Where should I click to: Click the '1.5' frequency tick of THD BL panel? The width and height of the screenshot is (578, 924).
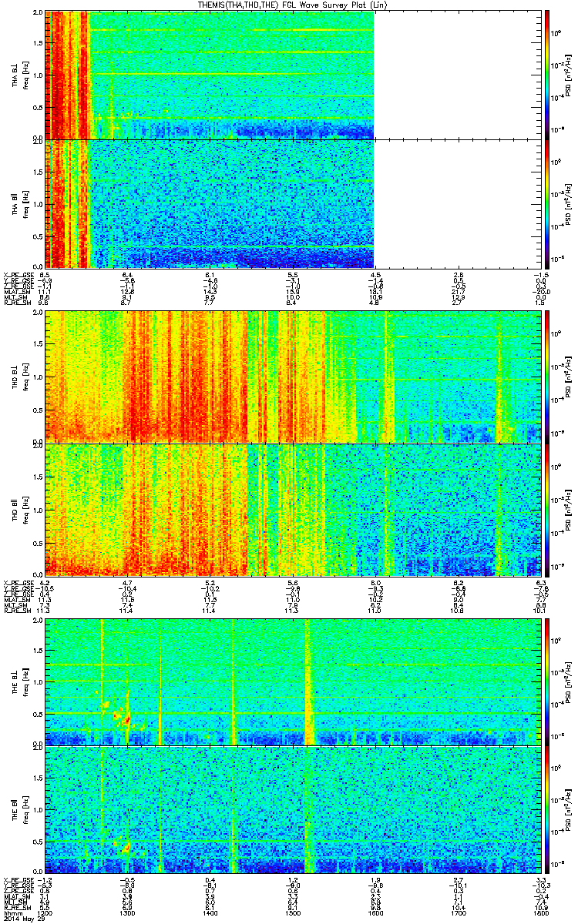click(x=38, y=343)
